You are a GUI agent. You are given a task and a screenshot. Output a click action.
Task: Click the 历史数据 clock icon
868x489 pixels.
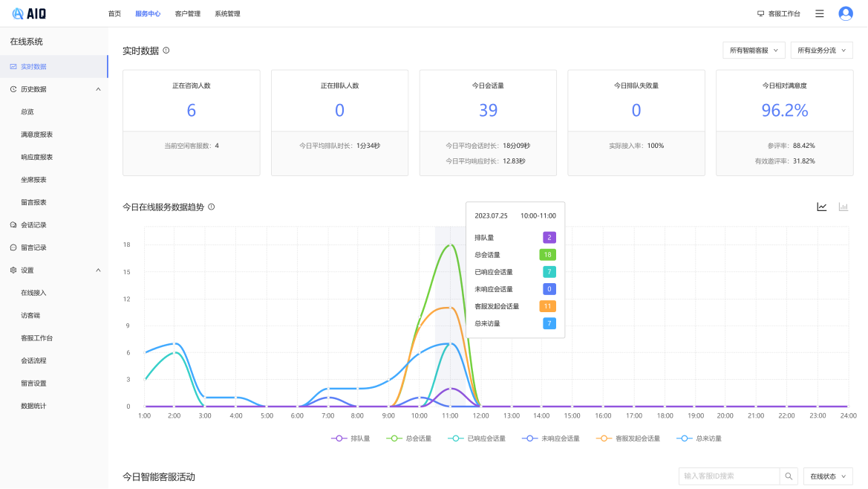coord(13,89)
